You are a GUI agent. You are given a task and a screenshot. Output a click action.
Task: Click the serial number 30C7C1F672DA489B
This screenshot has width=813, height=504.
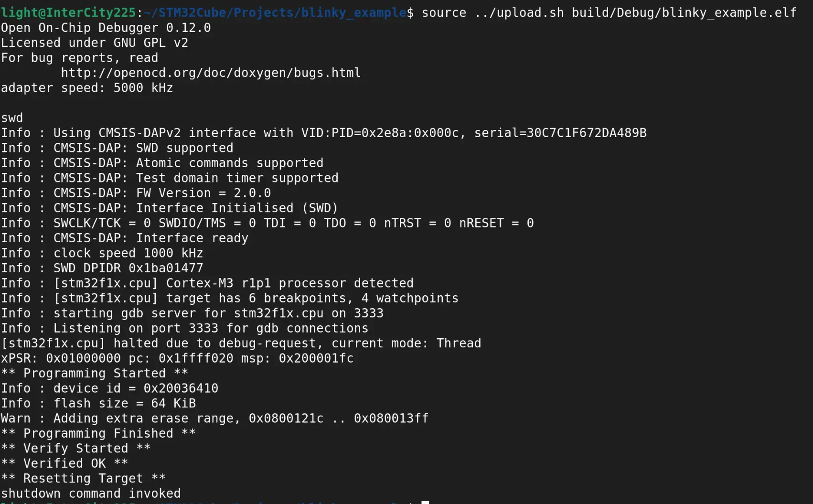click(586, 133)
